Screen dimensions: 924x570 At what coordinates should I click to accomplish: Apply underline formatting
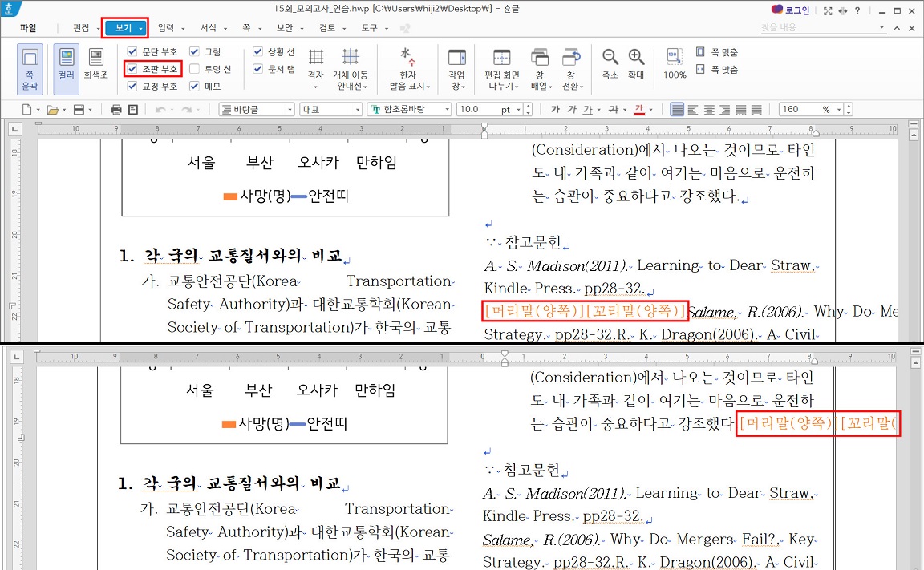click(x=587, y=110)
